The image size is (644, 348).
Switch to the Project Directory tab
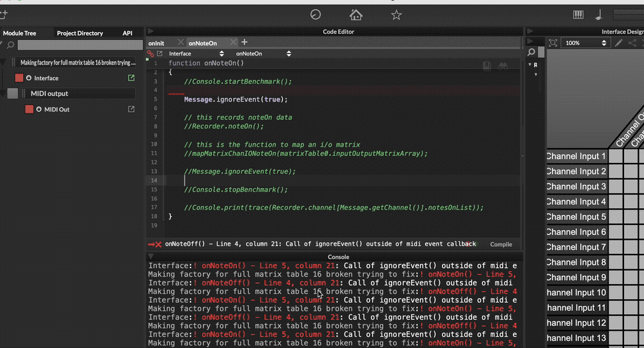tap(80, 33)
